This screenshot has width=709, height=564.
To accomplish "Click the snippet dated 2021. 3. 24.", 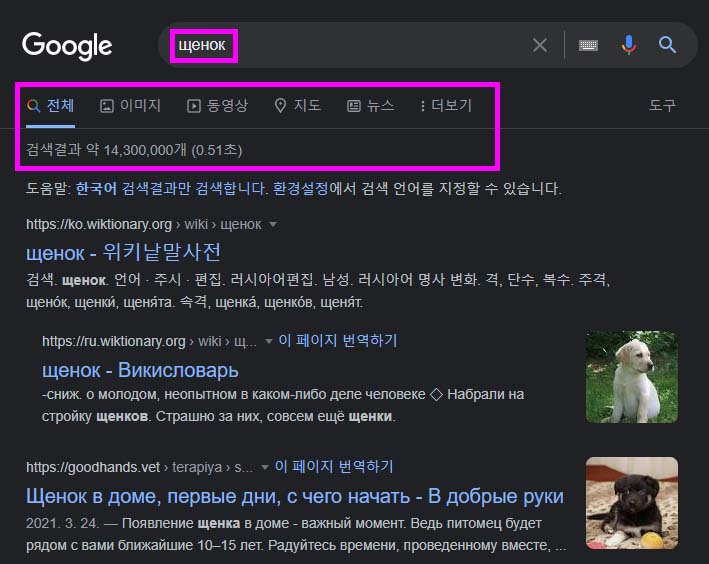I will click(x=296, y=534).
